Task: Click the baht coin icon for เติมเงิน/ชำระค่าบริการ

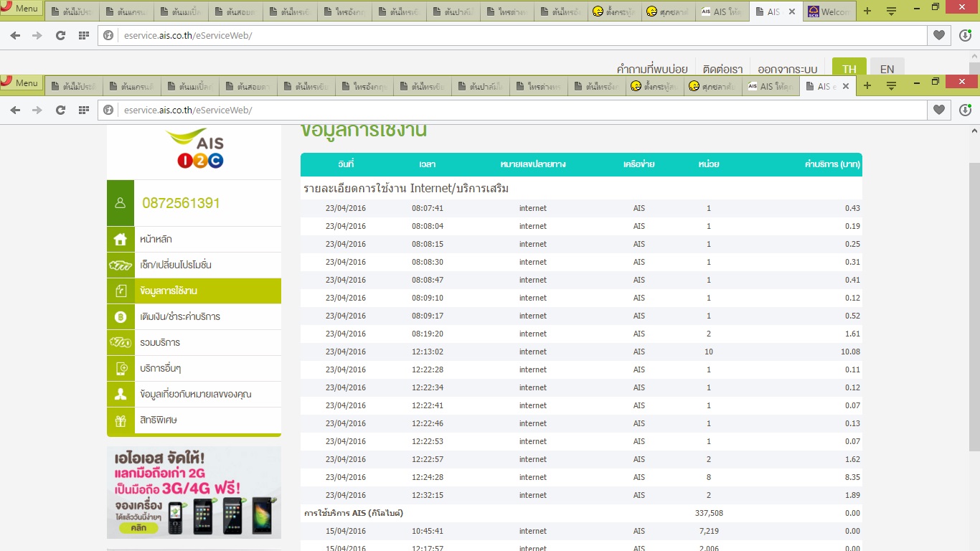Action: coord(121,316)
